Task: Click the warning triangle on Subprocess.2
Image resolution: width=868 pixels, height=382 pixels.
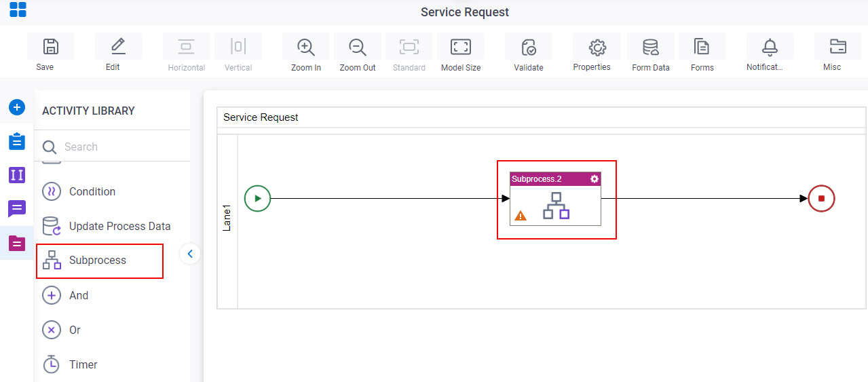Action: tap(521, 216)
